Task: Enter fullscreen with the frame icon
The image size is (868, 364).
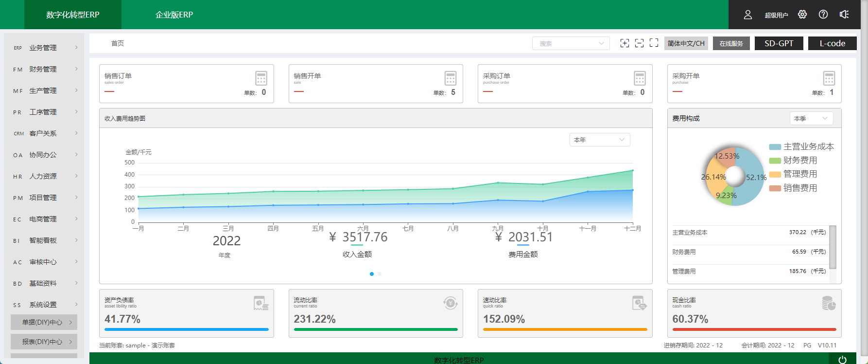Action: coord(654,43)
